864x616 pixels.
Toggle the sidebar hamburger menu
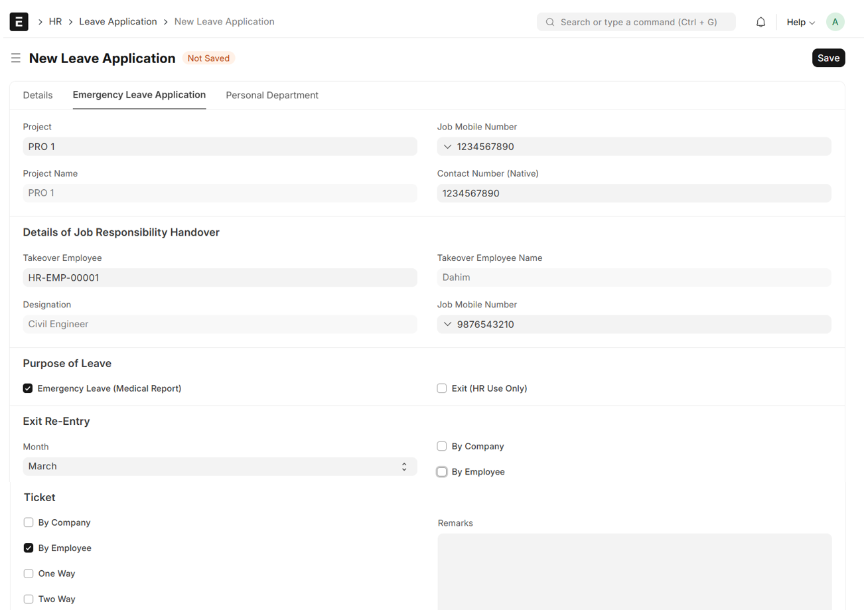pyautogui.click(x=16, y=58)
